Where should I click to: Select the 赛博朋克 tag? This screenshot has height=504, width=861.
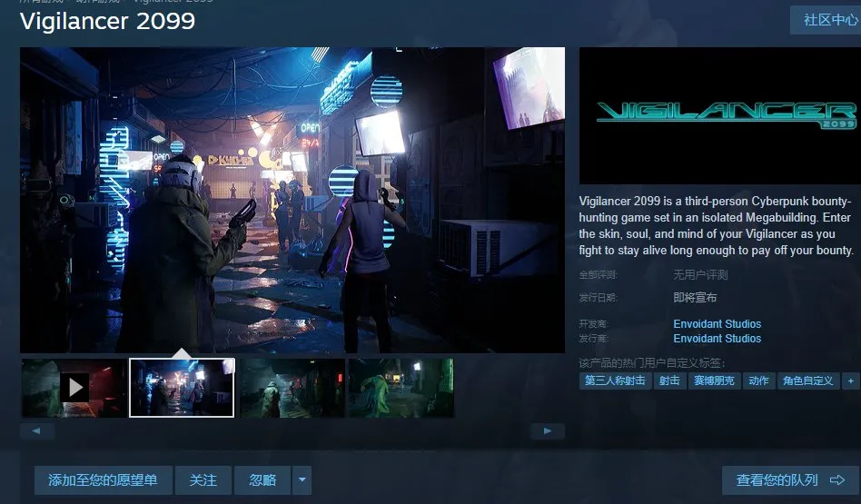(714, 380)
